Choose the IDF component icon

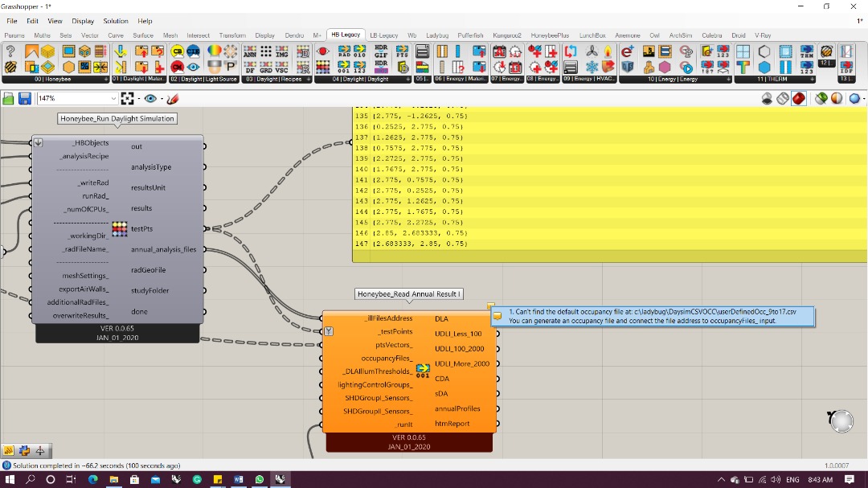[x=846, y=68]
